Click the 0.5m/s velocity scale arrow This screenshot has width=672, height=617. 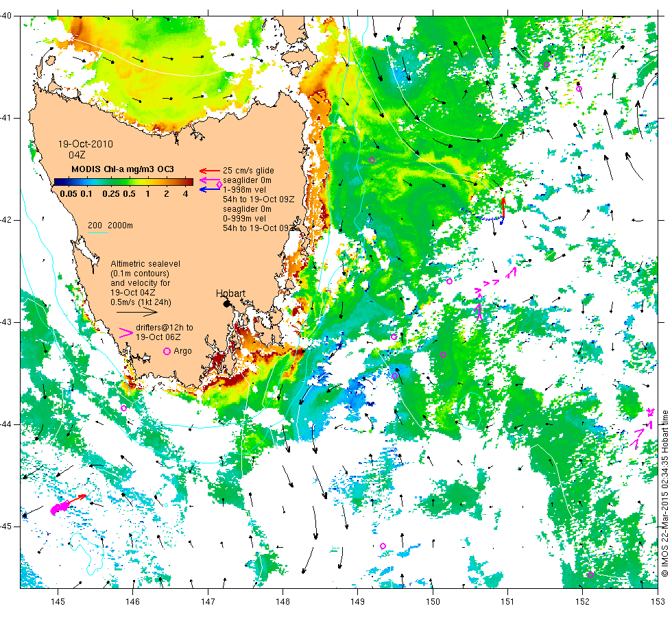(x=137, y=313)
